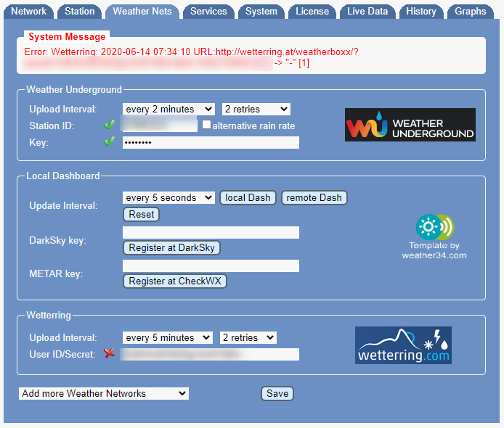Enable the alternative rain rate checkbox
504x428 pixels.
tap(207, 125)
